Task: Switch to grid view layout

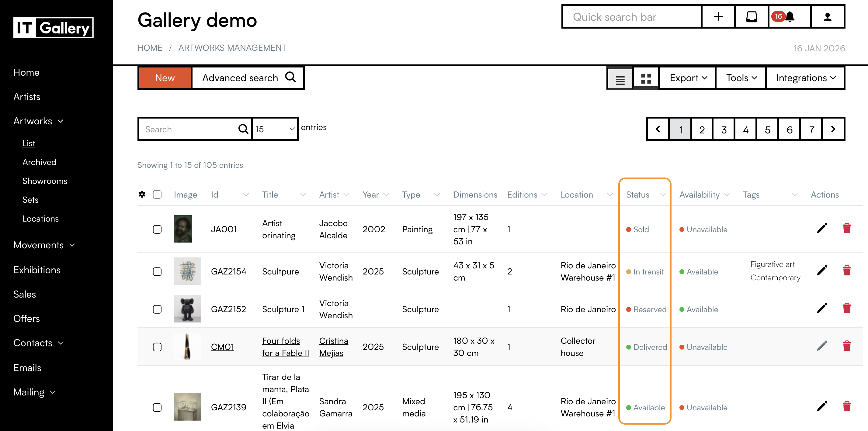Action: tap(646, 78)
